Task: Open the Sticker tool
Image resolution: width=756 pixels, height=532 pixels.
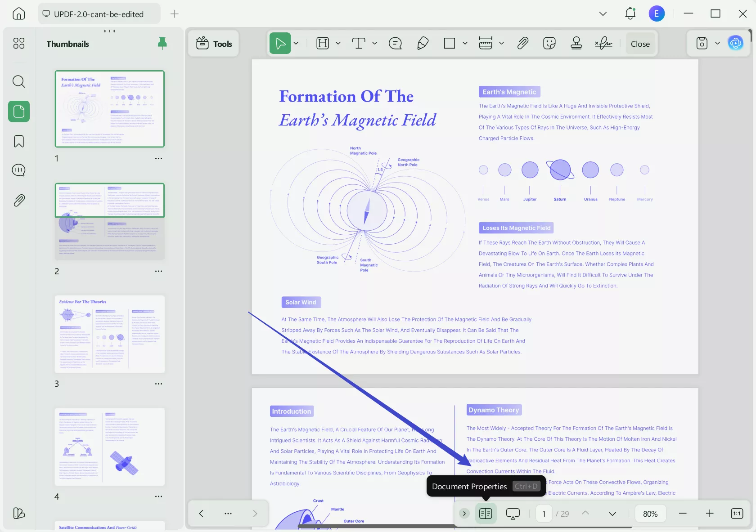Action: (549, 43)
